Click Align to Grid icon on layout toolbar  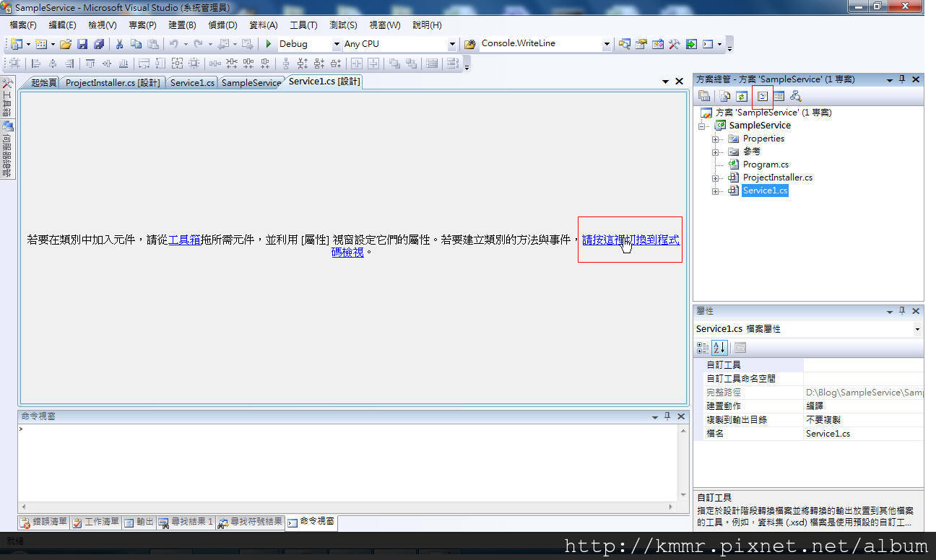(14, 64)
